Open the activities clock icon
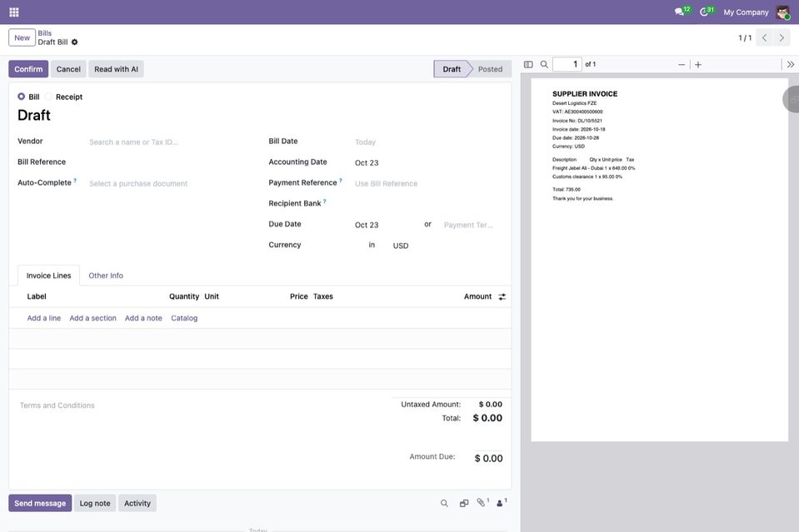The image size is (799, 532). [x=704, y=12]
